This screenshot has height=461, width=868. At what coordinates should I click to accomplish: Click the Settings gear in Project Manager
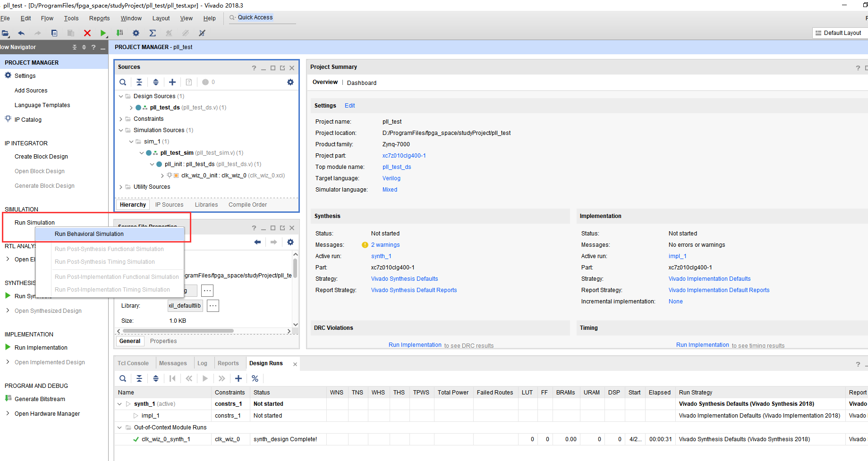(x=8, y=75)
